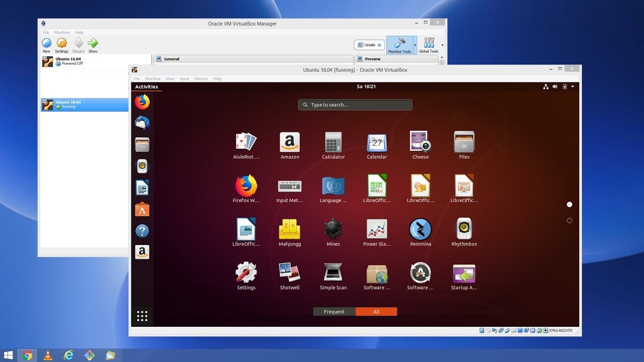Click New in VirtualBox Manager toolbar

click(46, 45)
